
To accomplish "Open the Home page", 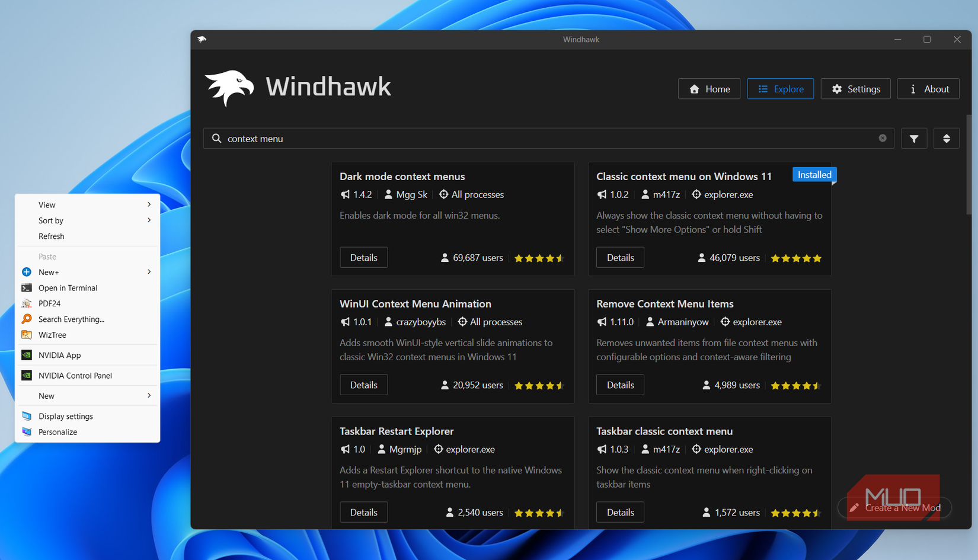I will click(x=709, y=89).
